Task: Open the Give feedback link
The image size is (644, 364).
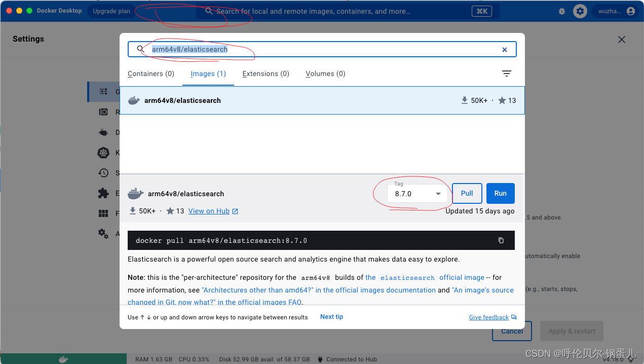Action: [x=493, y=317]
